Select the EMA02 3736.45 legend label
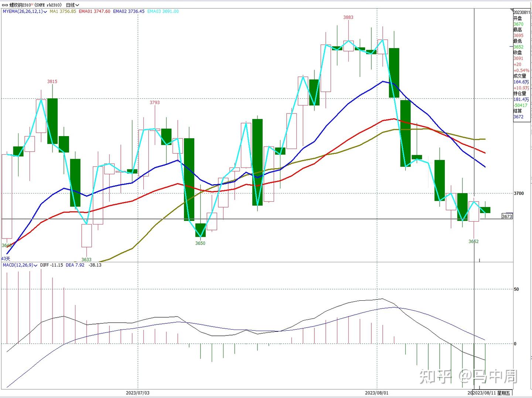This screenshot has height=398, width=532. 129,11
